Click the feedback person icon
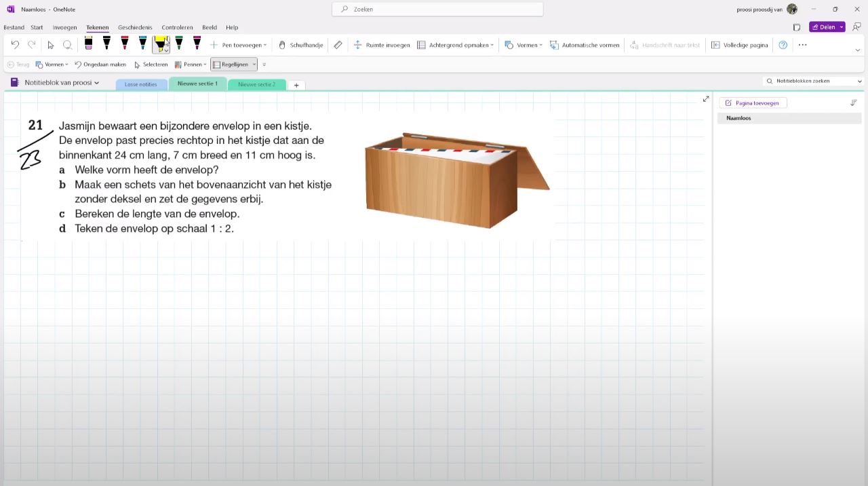 tap(856, 27)
